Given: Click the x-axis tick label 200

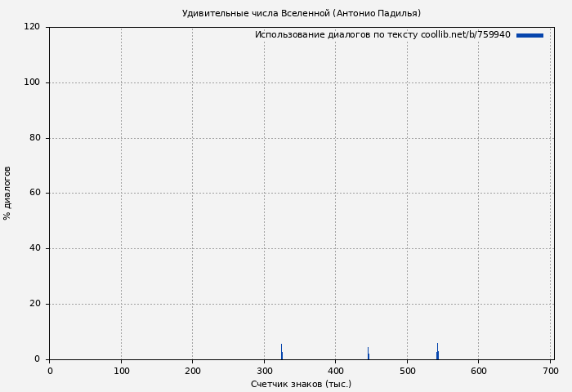Looking at the screenshot, I should click(x=192, y=371).
